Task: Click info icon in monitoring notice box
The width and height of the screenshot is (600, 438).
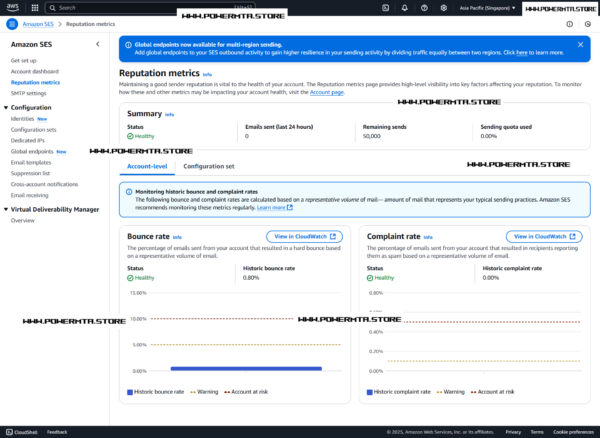Action: (129, 192)
